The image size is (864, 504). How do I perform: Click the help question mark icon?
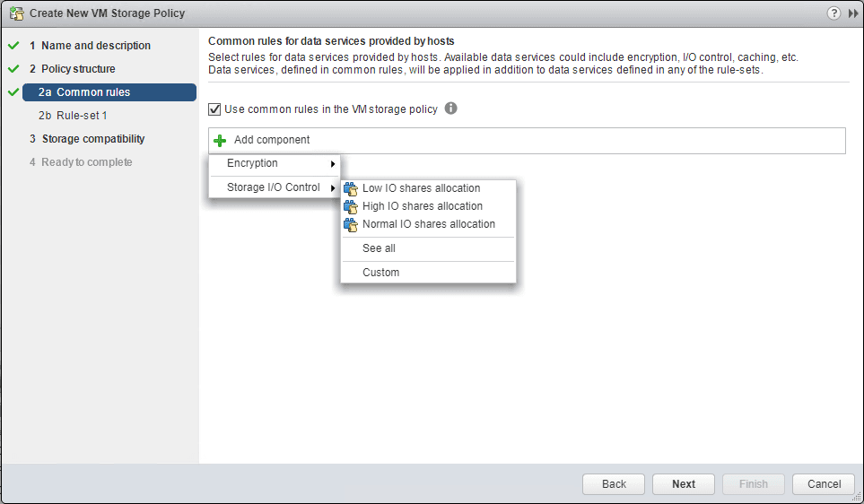click(834, 13)
